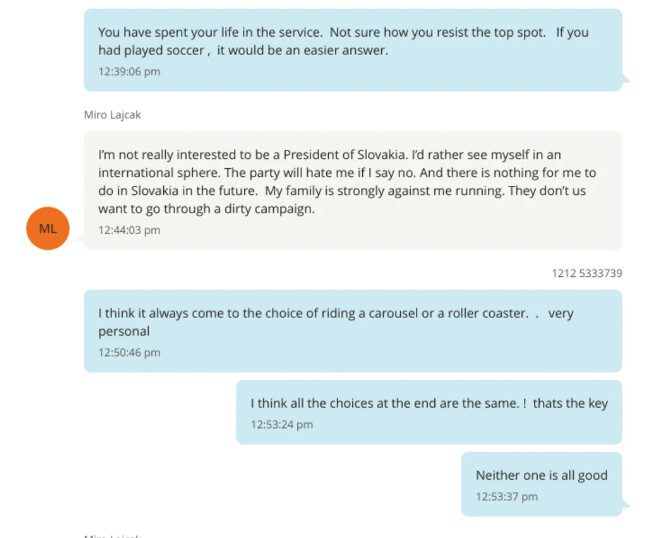
Task: Click the 12:50:46 pm timestamp
Action: coord(129,353)
